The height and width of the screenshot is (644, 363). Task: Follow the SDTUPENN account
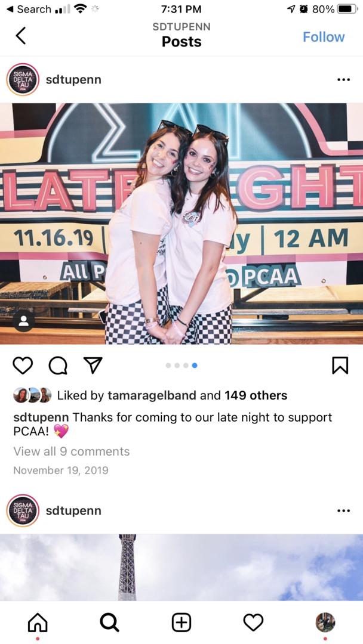click(x=324, y=36)
